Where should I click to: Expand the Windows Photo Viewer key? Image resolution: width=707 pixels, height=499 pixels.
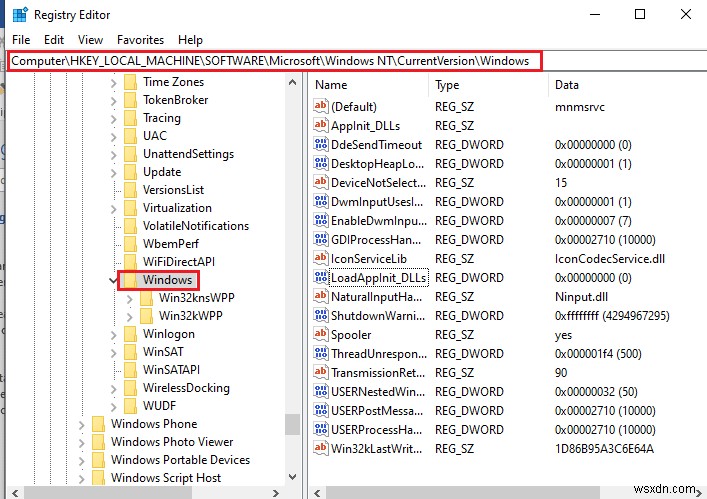click(81, 443)
